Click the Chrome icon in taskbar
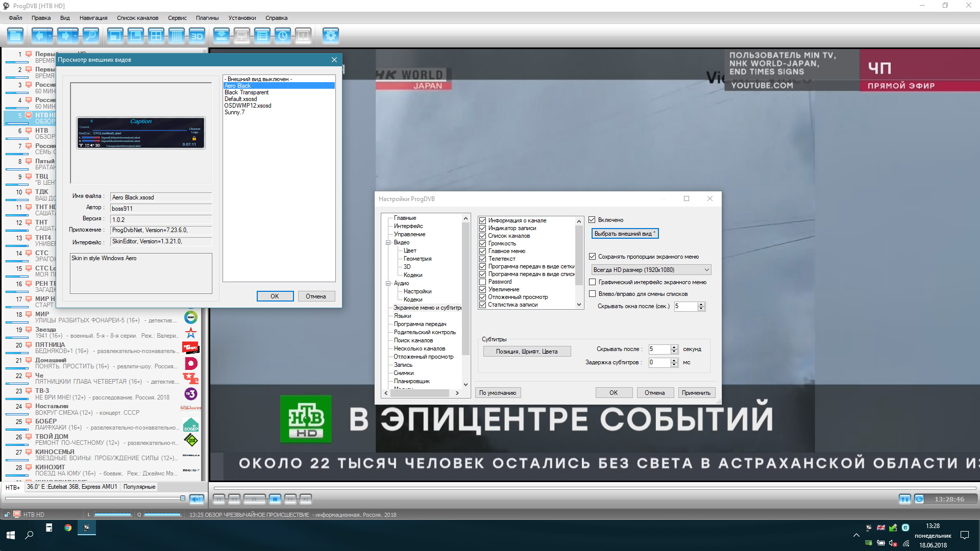Screen dimensions: 980x551 (68, 528)
